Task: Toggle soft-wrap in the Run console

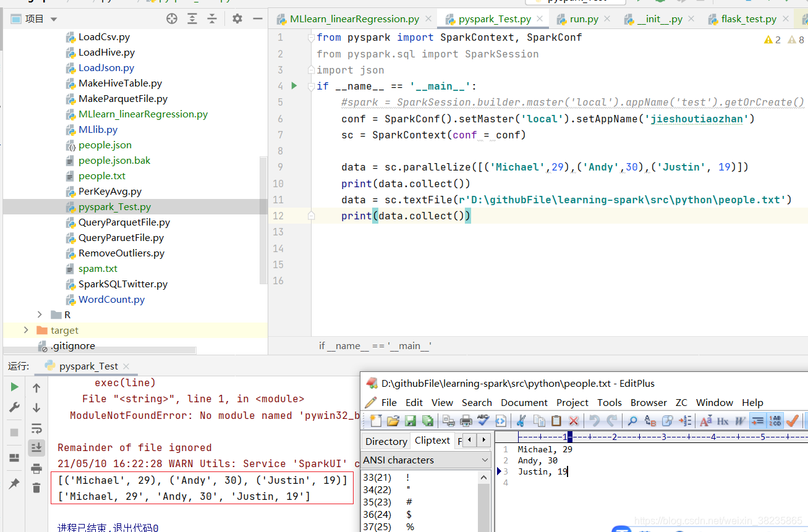Action: [x=36, y=428]
